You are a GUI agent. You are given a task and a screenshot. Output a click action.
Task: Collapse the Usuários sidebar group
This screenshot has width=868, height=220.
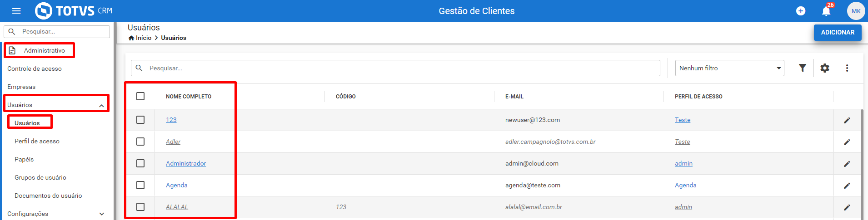click(x=101, y=105)
